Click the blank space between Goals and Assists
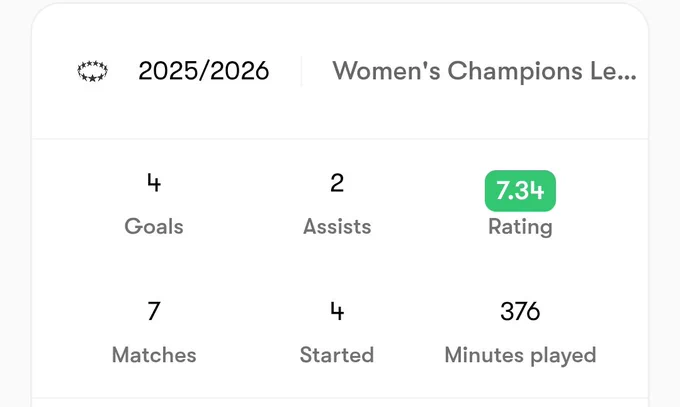Viewport: 680px width, 407px height. click(x=244, y=204)
